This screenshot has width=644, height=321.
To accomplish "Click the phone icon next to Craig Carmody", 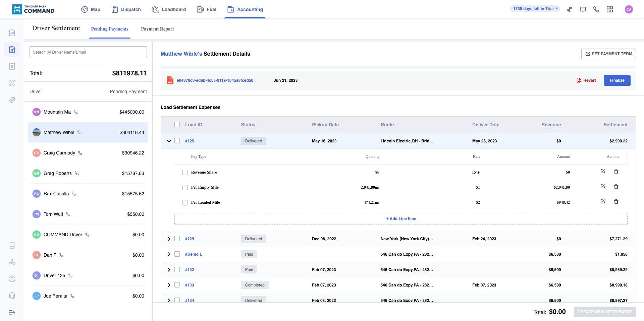I will point(80,153).
